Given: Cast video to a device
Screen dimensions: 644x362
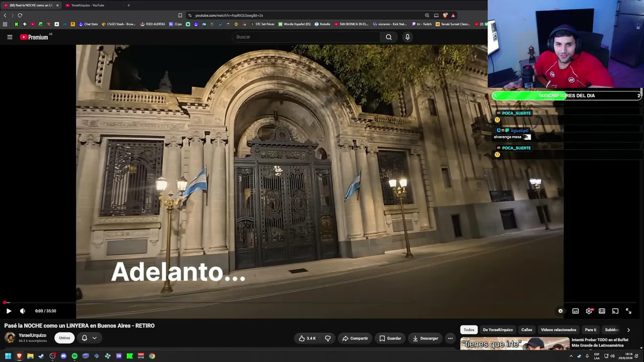Looking at the screenshot, I should pos(615,311).
